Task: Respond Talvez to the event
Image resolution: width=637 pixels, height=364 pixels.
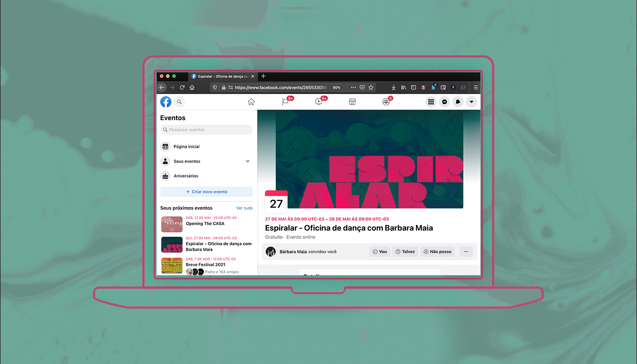Action: (405, 252)
